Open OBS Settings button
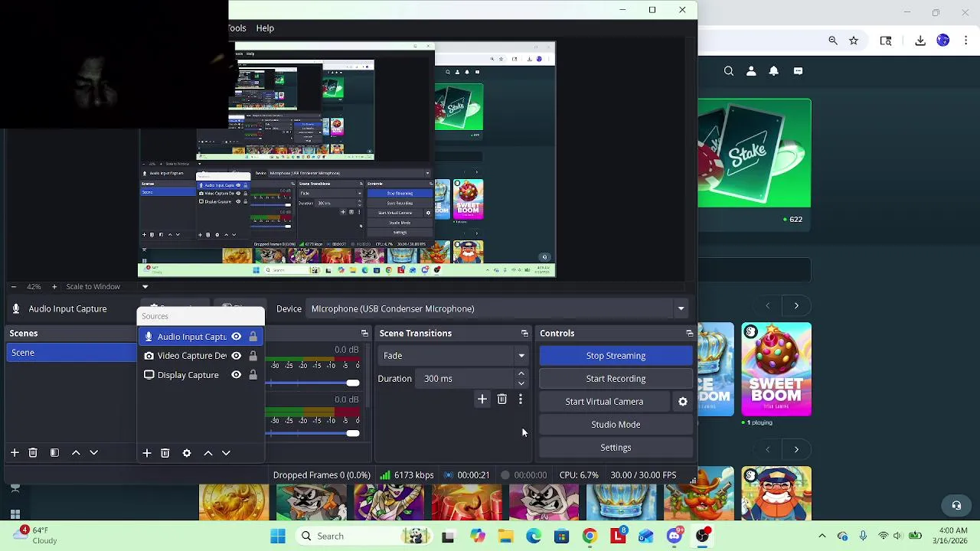 [616, 448]
